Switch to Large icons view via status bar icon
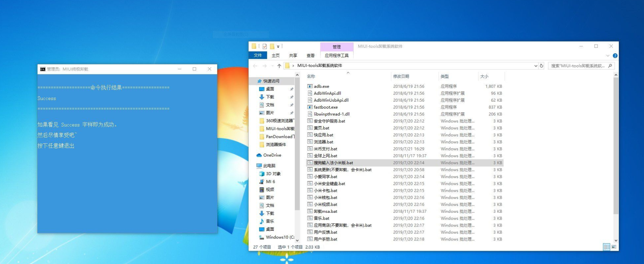644x264 pixels. click(614, 247)
